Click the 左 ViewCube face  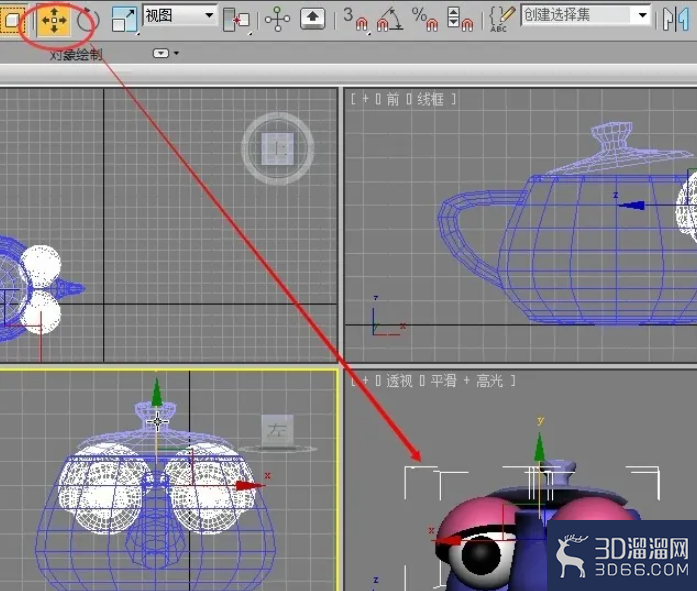pos(277,429)
